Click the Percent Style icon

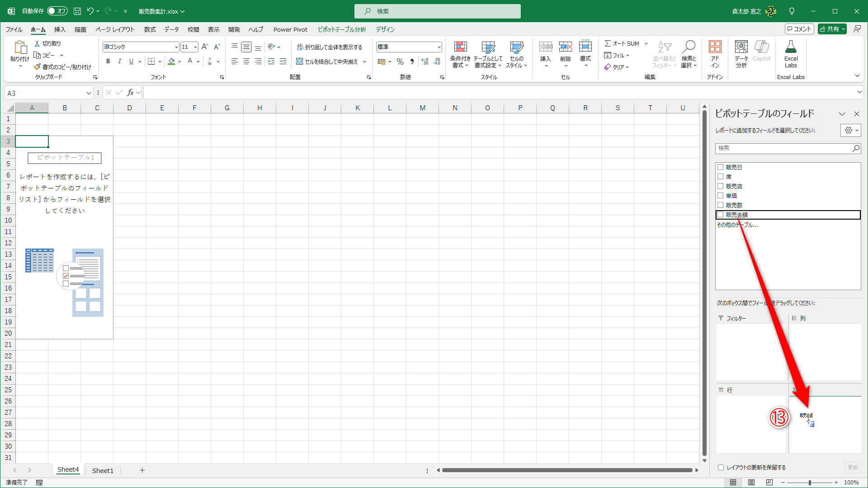click(400, 61)
